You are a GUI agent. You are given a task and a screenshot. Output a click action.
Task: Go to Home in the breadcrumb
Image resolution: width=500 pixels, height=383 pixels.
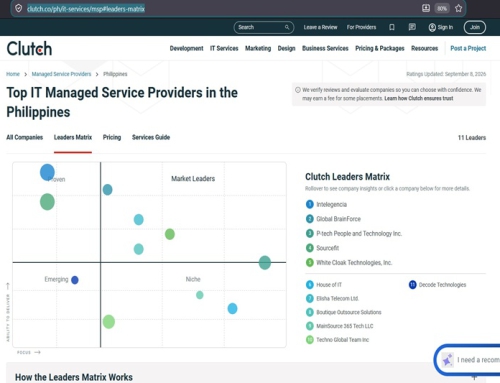[13, 74]
